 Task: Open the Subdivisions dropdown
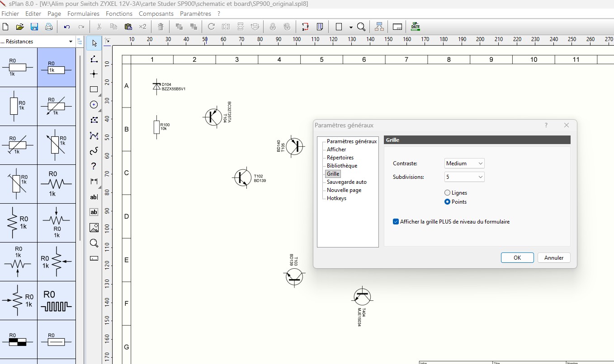pos(464,177)
